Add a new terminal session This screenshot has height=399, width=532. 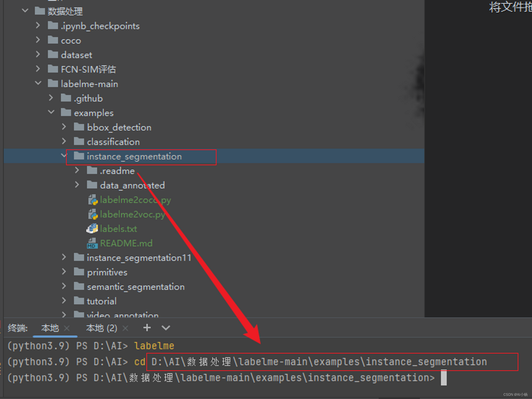(147, 328)
